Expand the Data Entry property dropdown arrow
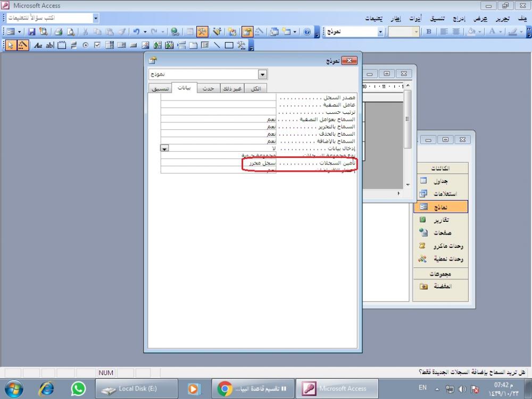 (164, 148)
